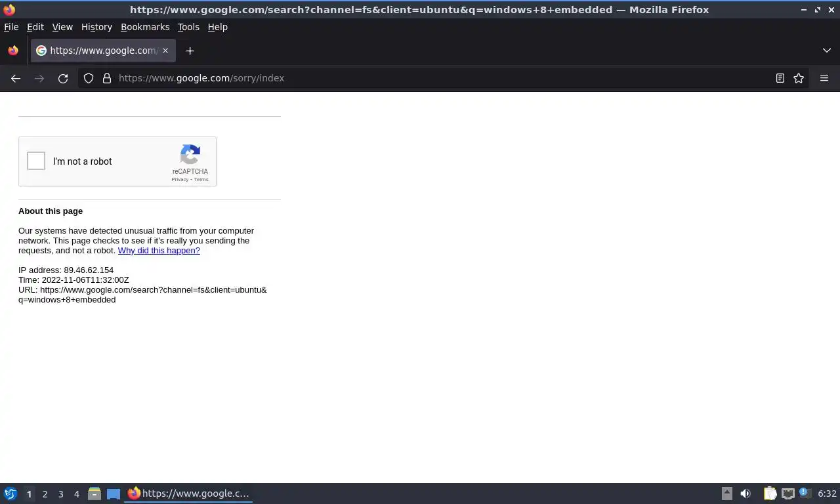Click the 'IP address: 89.46.62.154' line
Viewport: 840px width, 504px height.
[x=66, y=270]
